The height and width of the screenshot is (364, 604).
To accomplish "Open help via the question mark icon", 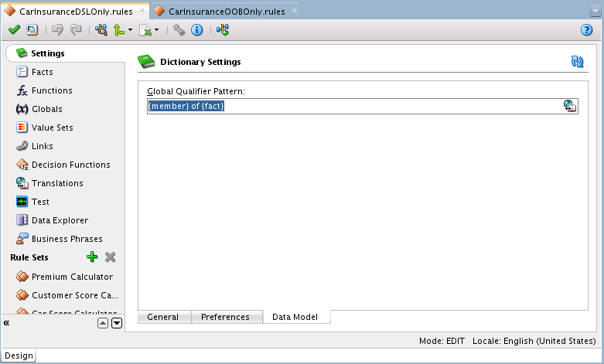I will click(x=586, y=29).
